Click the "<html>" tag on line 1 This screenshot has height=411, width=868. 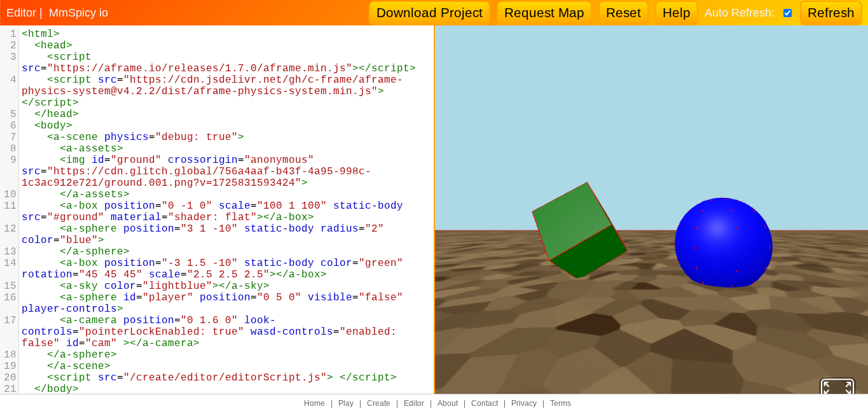point(41,34)
